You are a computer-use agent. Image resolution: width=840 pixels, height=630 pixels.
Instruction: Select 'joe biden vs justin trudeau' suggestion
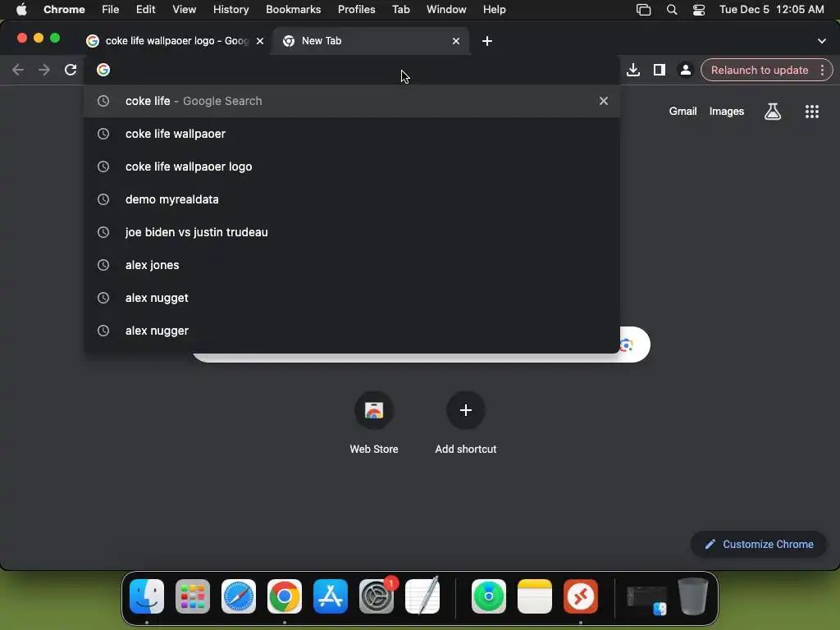pos(352,232)
